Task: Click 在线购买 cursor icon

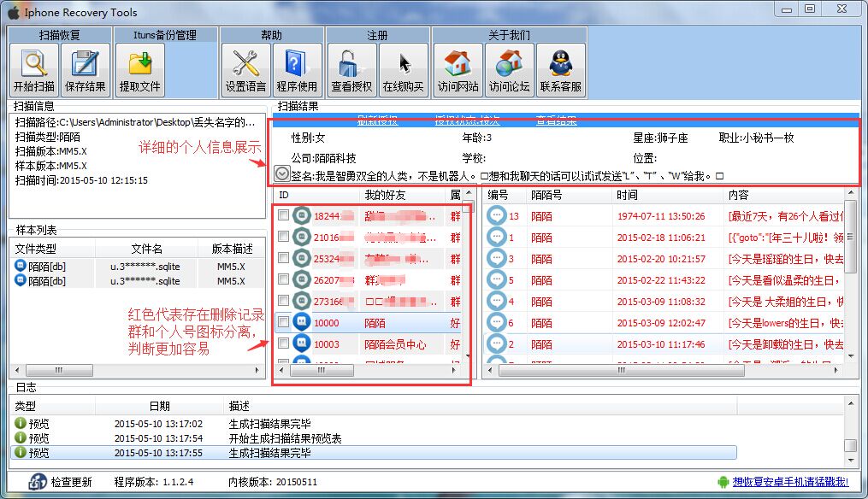Action: point(403,70)
